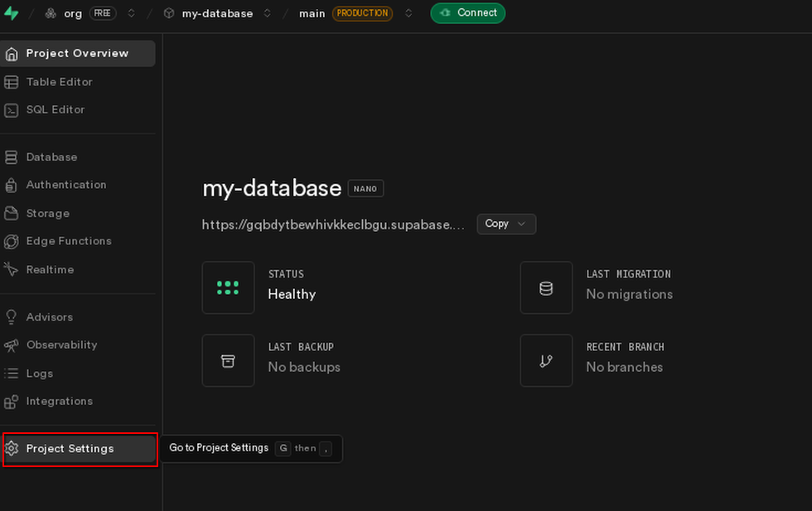Expand the my-database project switcher chevrons

267,13
